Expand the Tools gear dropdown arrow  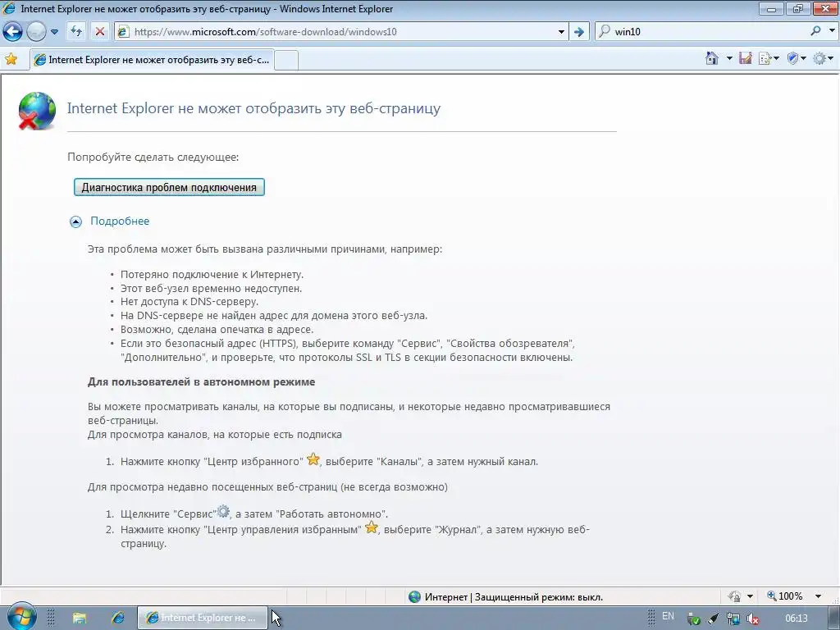832,58
